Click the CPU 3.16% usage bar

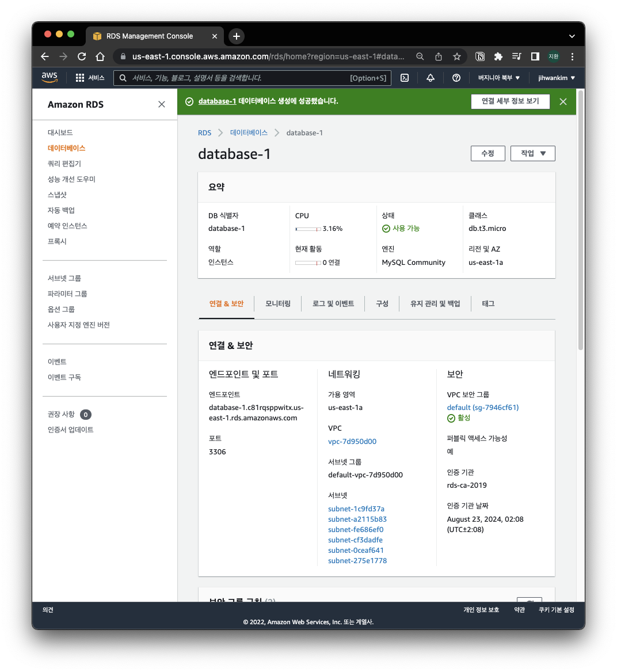click(308, 229)
